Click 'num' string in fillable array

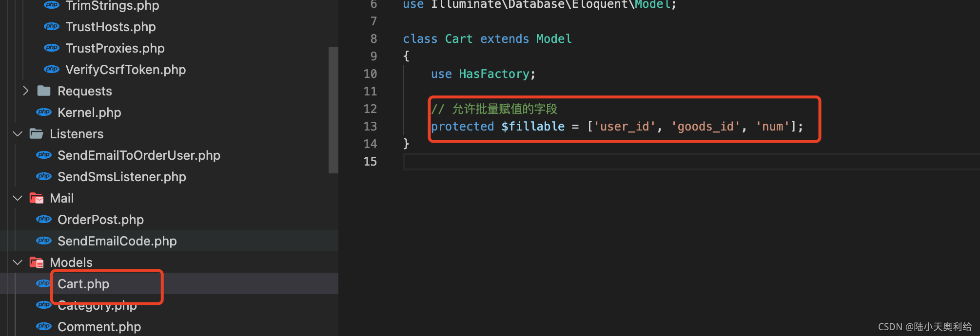point(772,127)
